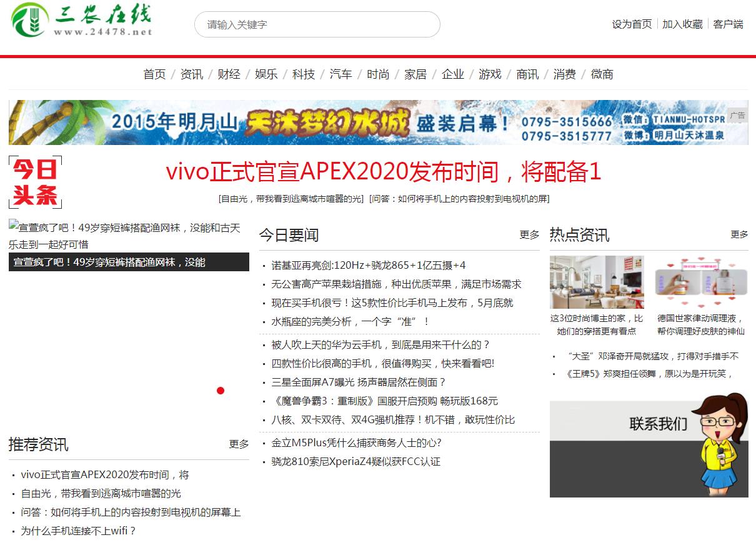
Task: Click 加入收藏 link
Action: click(x=682, y=24)
